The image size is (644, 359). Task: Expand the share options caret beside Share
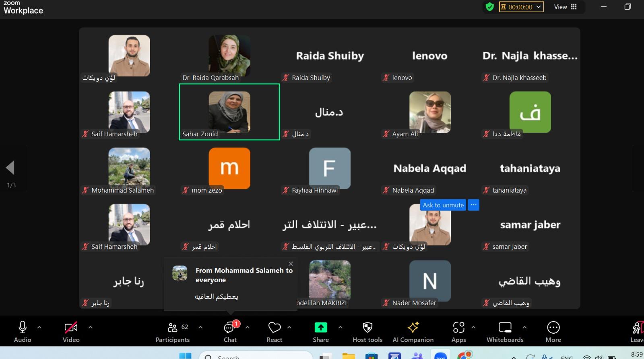(x=340, y=327)
